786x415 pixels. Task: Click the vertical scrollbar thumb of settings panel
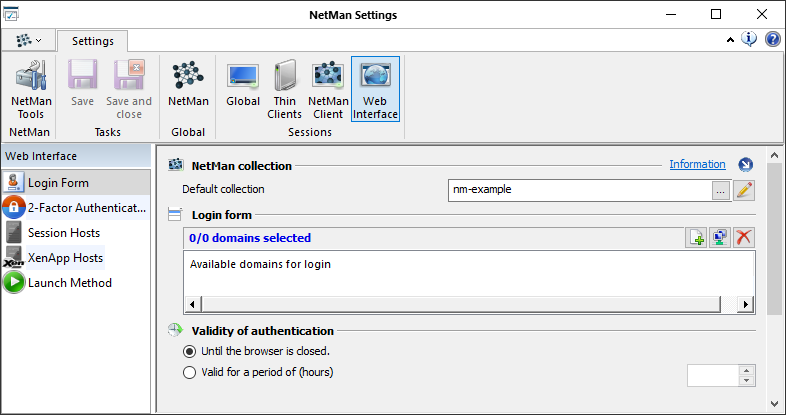[x=774, y=238]
